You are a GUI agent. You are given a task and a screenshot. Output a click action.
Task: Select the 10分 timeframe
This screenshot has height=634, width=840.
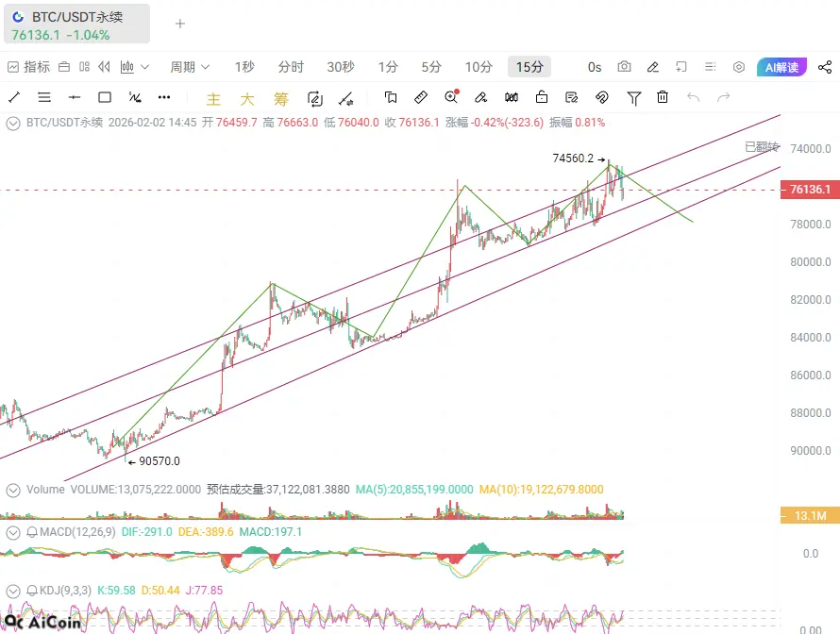479,67
